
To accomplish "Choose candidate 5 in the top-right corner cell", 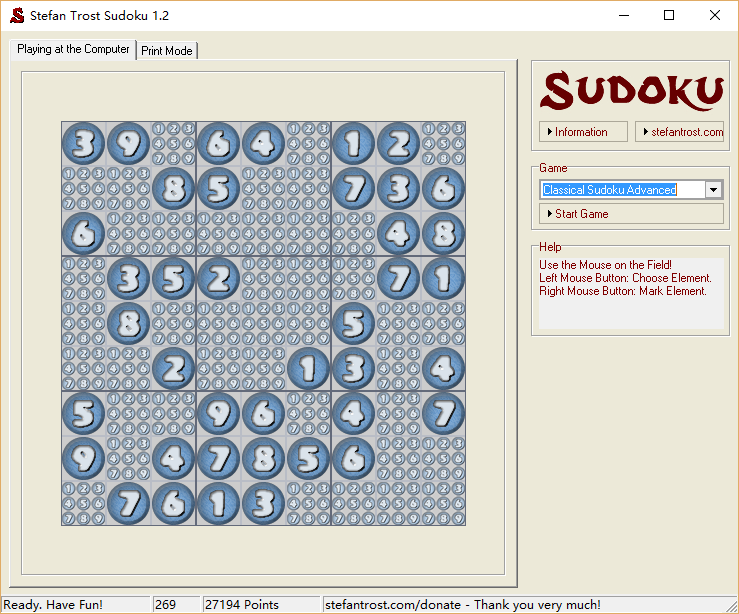I will (443, 143).
